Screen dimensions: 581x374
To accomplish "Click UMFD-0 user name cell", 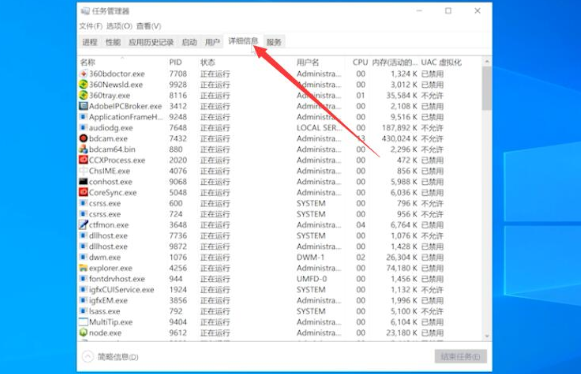I will click(312, 278).
